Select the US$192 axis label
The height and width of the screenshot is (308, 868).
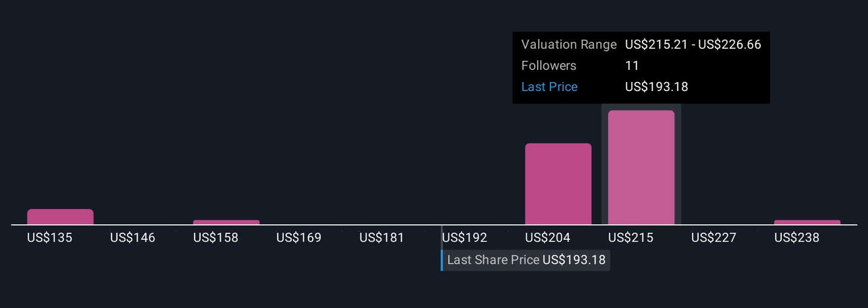[x=465, y=238]
